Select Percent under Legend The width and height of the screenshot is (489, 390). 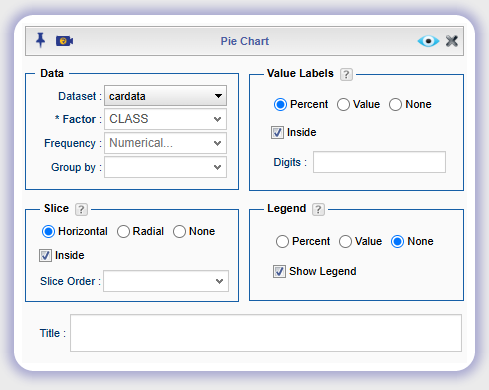tap(282, 241)
